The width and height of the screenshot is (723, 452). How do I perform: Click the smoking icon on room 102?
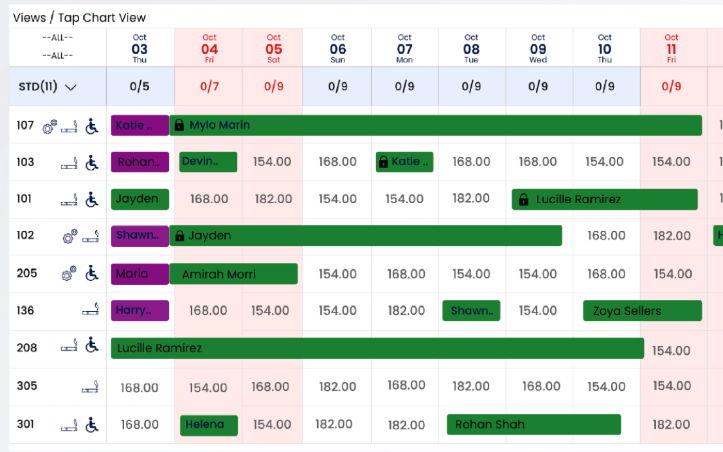pos(90,236)
